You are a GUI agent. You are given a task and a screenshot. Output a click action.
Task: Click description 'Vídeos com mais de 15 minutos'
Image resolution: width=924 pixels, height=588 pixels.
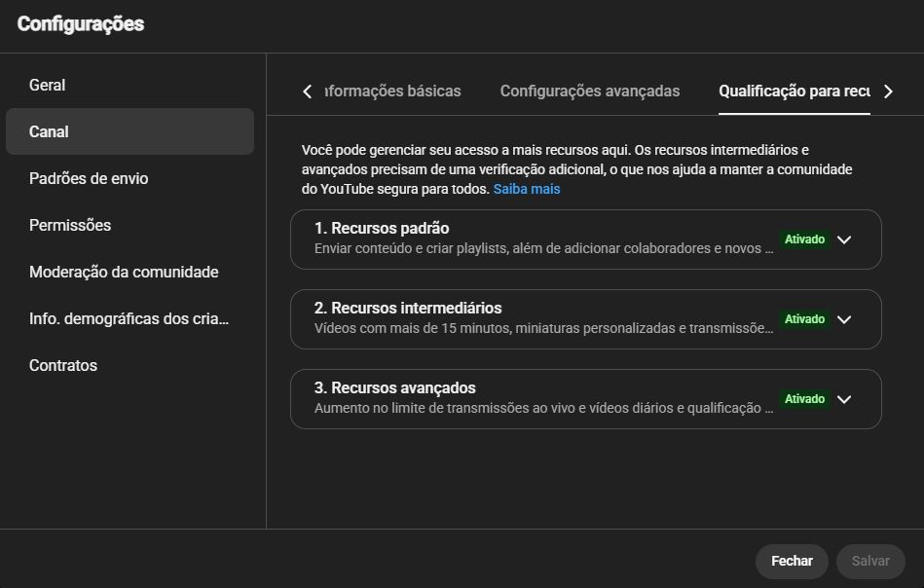coord(543,328)
